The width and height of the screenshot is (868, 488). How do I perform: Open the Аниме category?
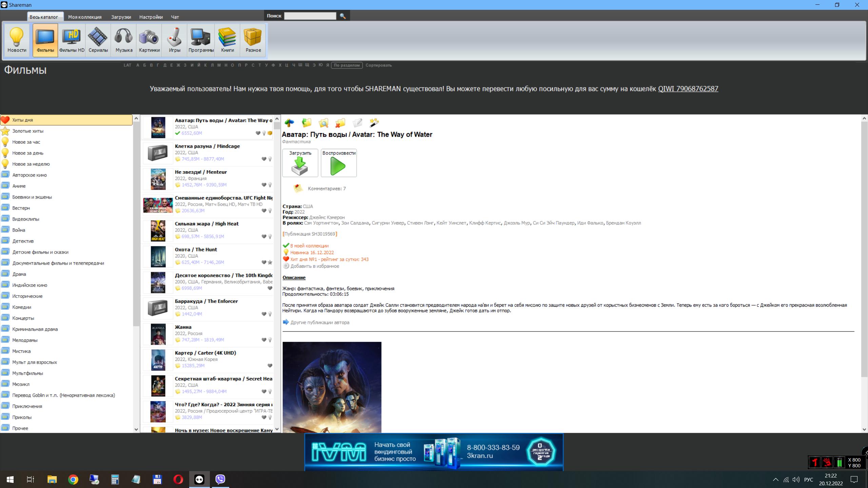click(x=66, y=186)
